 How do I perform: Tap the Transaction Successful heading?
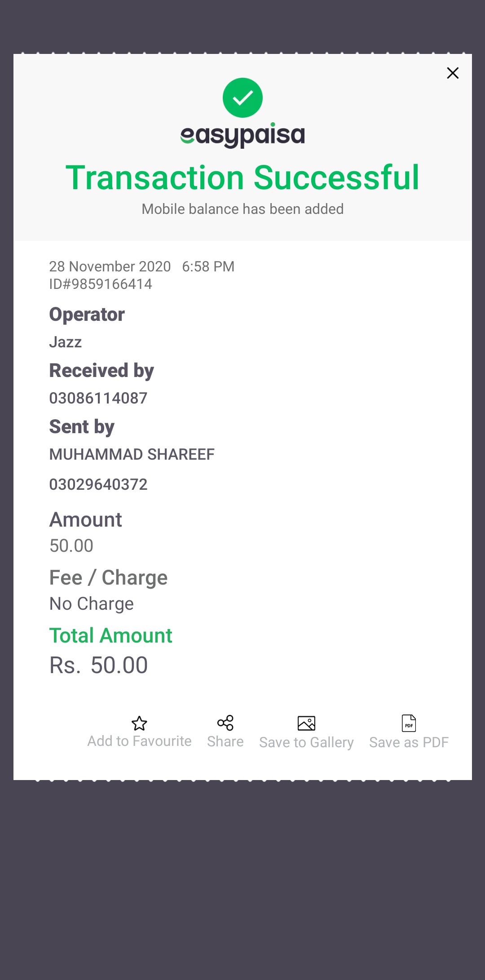click(x=242, y=177)
